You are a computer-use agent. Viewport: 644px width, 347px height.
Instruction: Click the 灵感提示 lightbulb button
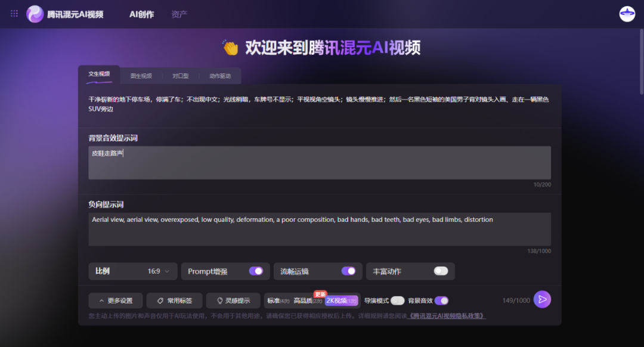coord(233,300)
